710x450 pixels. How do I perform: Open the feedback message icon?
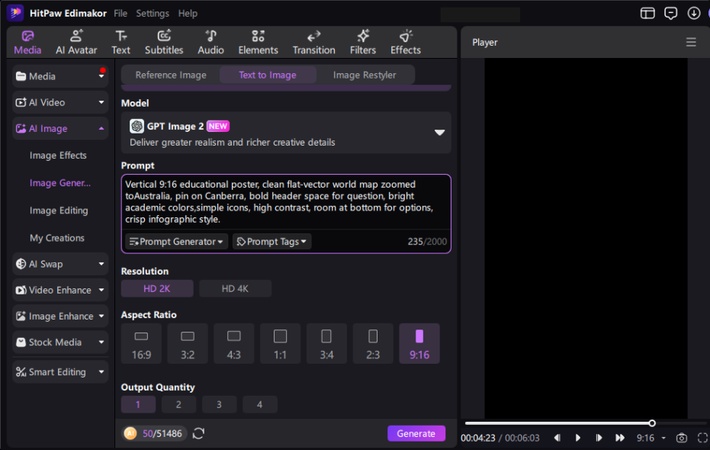point(671,13)
